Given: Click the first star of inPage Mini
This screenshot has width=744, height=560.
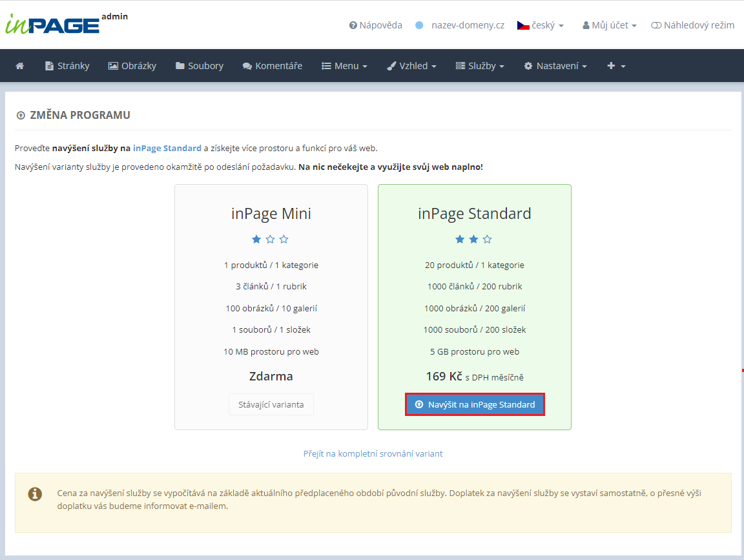Looking at the screenshot, I should pyautogui.click(x=256, y=240).
